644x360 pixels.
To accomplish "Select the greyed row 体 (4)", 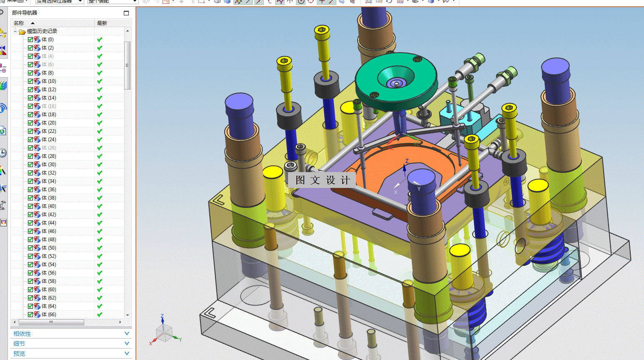I will pos(48,56).
